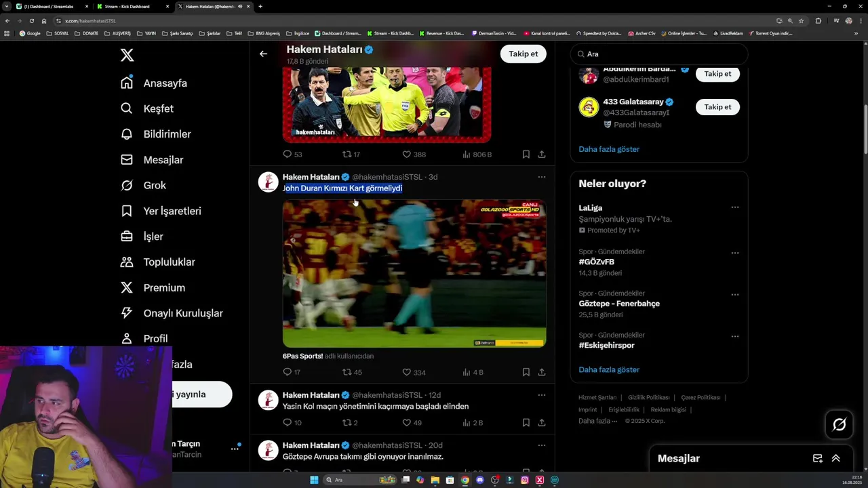Open Gizlilik Politikası footer link
This screenshot has width=868, height=488.
click(648, 398)
